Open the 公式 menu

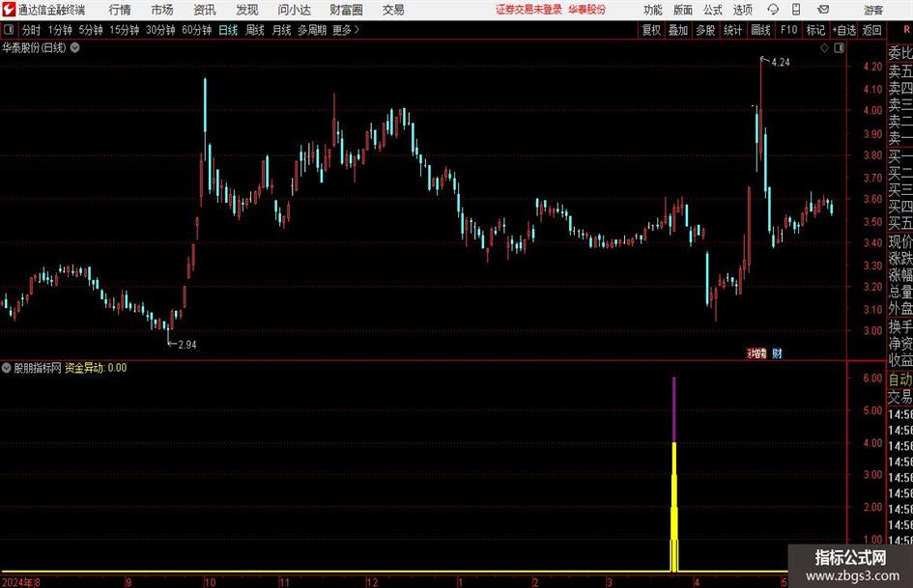pyautogui.click(x=713, y=10)
